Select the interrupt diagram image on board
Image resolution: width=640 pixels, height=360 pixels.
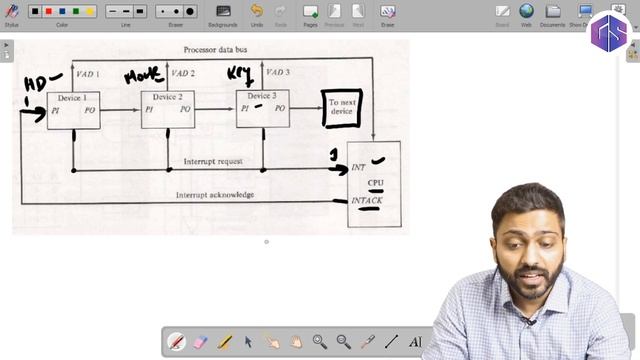pyautogui.click(x=211, y=137)
